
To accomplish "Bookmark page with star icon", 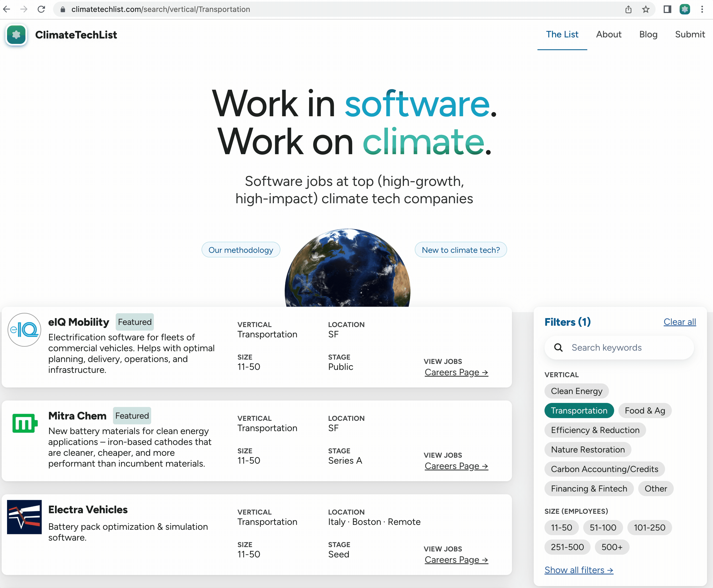I will 646,9.
